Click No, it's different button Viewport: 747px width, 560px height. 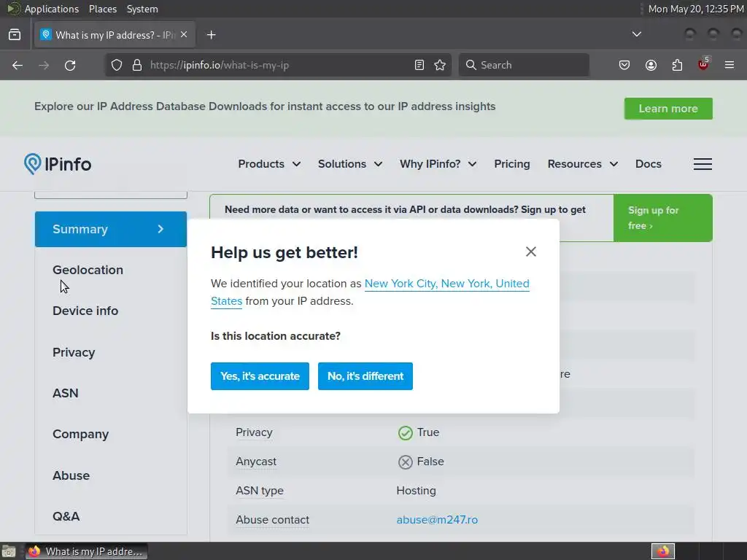(x=365, y=376)
